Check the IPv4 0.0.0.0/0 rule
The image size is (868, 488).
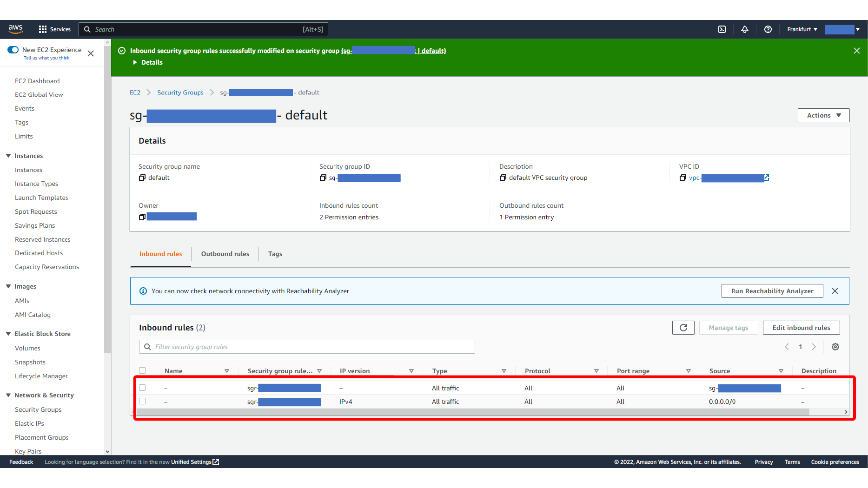pyautogui.click(x=142, y=401)
